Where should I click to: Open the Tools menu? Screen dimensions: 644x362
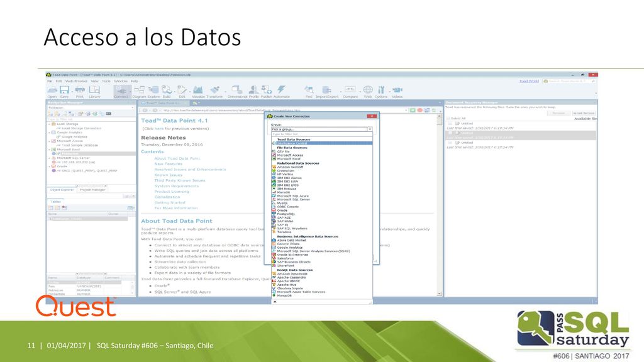click(106, 81)
